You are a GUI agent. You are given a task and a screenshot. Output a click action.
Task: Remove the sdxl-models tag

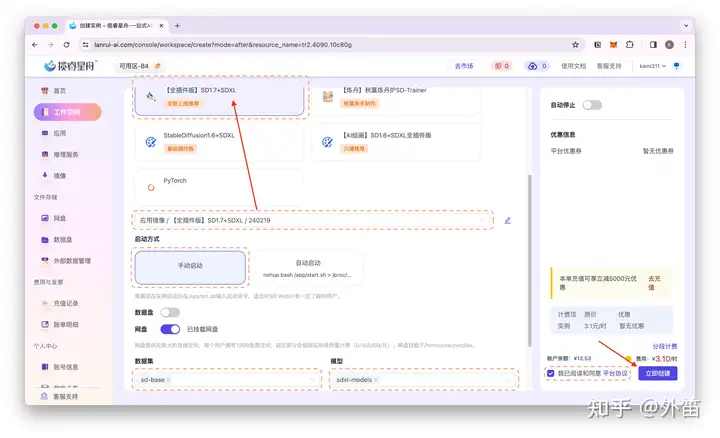pos(376,380)
